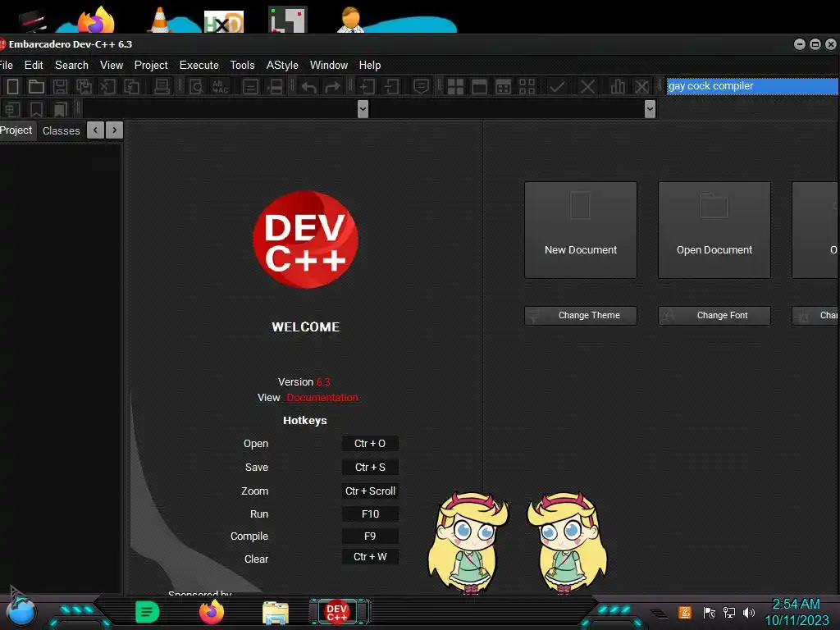Click the Profile bar-chart toolbar icon
840x630 pixels.
(618, 86)
